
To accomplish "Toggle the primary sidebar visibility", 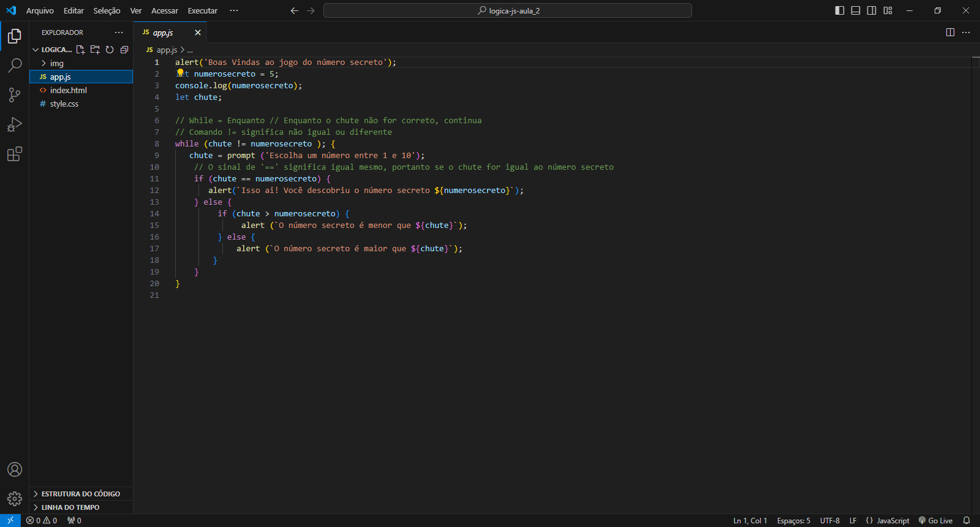I will pyautogui.click(x=840, y=10).
